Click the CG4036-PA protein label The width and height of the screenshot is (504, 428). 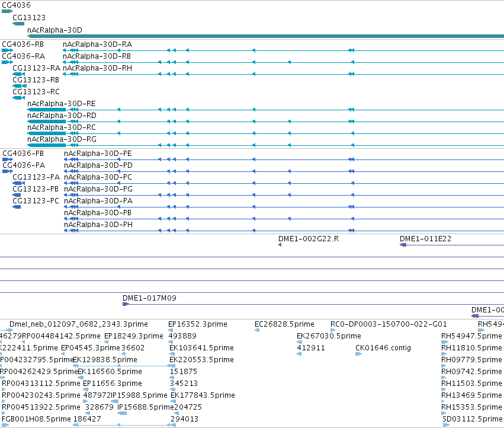[x=24, y=165]
